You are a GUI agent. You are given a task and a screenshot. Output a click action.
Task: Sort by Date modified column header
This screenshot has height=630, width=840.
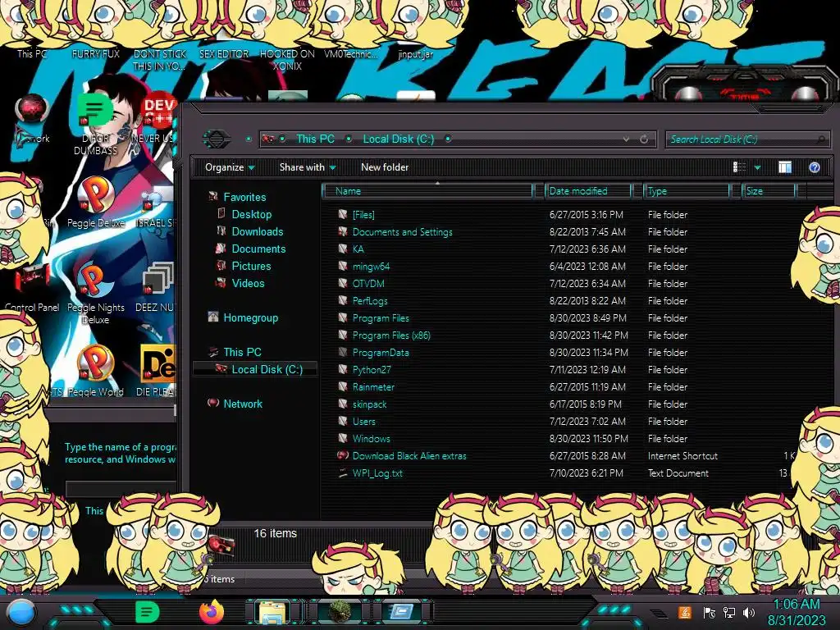click(587, 191)
